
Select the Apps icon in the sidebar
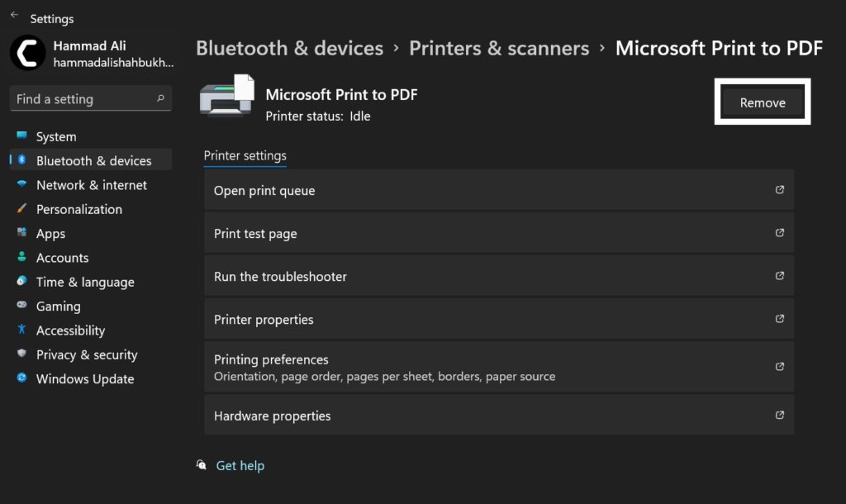21,233
